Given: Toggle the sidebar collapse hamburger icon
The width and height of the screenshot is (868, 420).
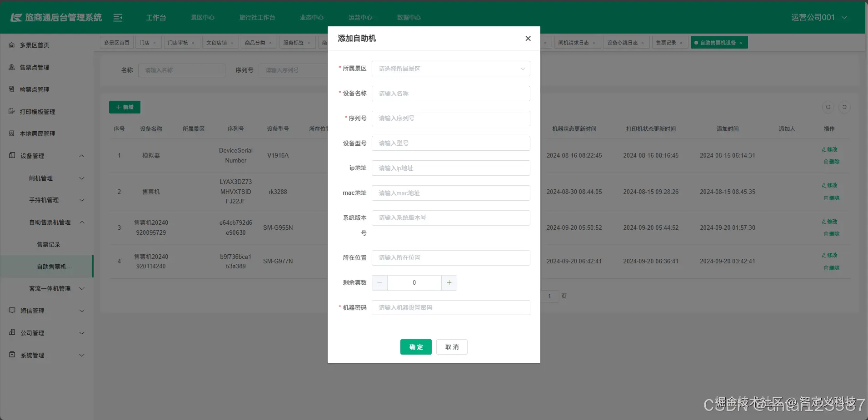Looking at the screenshot, I should coord(118,18).
